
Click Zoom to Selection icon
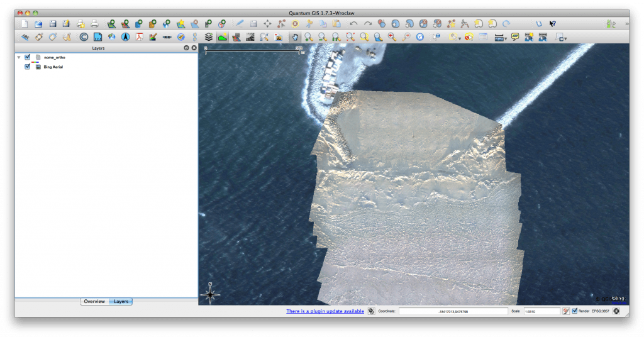[364, 37]
